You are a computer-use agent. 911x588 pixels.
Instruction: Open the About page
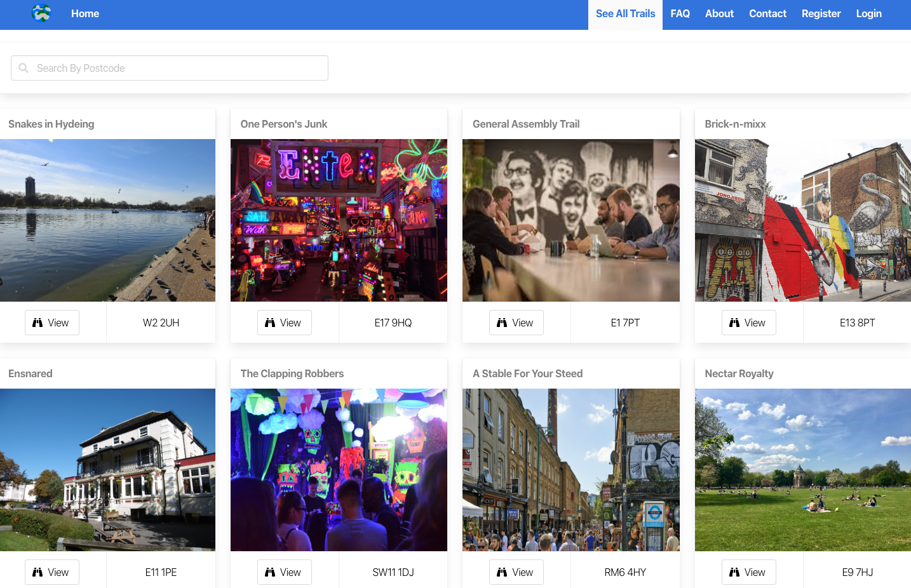click(x=719, y=13)
